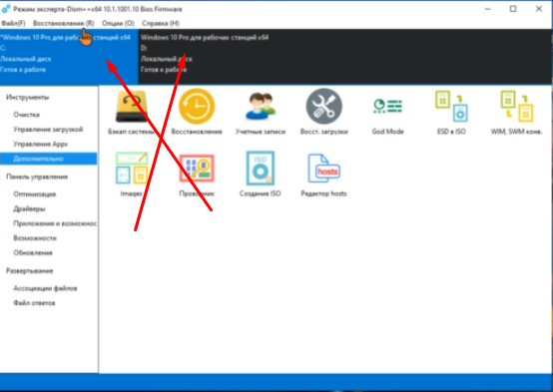Open the ESD в ISO converter
The image size is (553, 392).
451,113
